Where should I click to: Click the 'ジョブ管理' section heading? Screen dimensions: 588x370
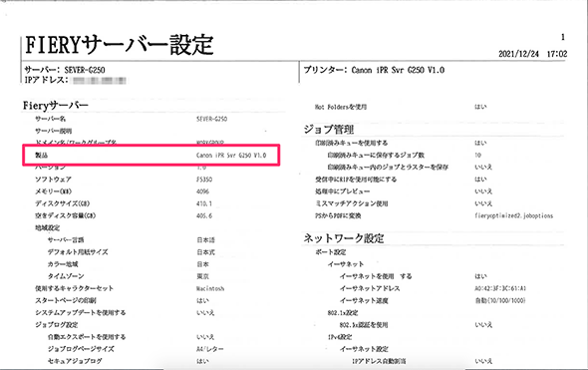point(329,130)
